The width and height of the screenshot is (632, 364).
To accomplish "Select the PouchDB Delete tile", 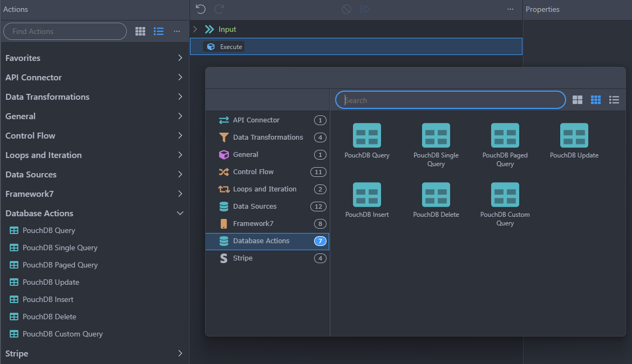I will [436, 195].
